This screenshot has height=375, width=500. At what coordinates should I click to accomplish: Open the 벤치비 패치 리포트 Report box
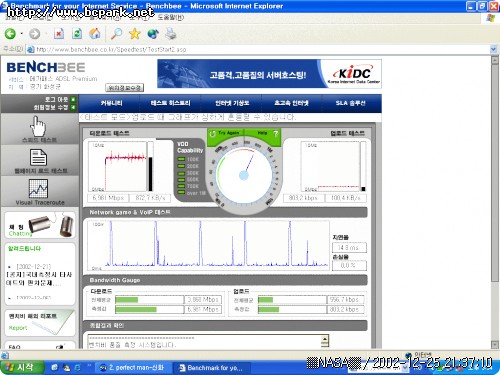click(40, 322)
